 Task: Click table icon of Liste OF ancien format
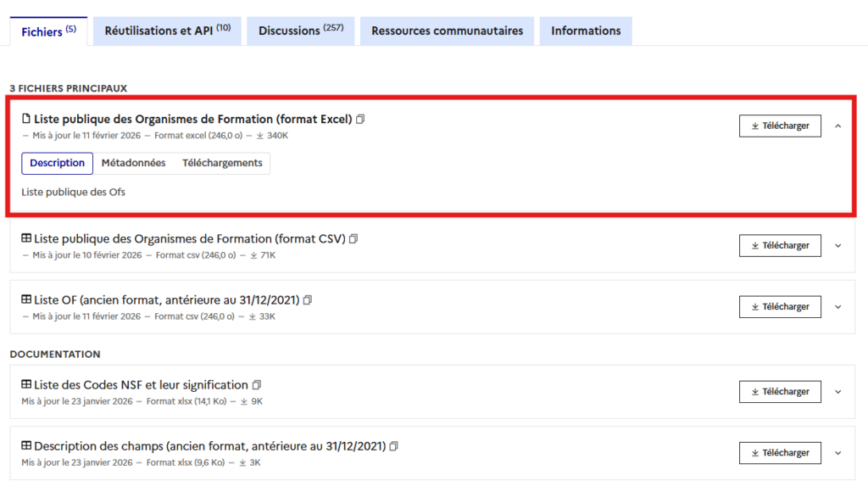click(26, 300)
